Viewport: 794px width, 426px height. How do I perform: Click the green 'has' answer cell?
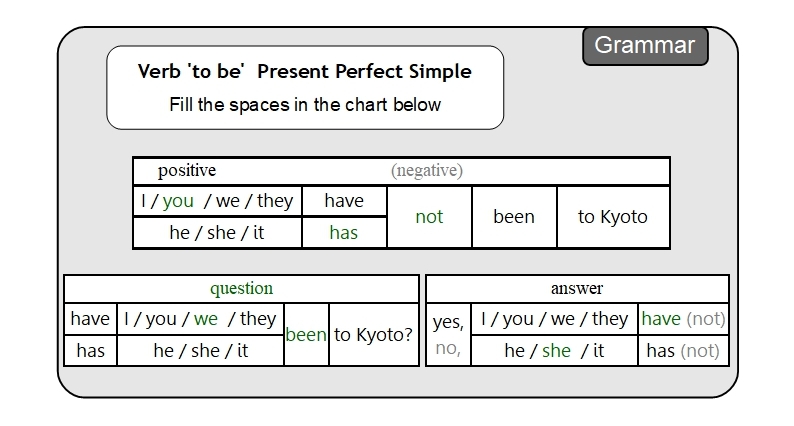tap(343, 233)
